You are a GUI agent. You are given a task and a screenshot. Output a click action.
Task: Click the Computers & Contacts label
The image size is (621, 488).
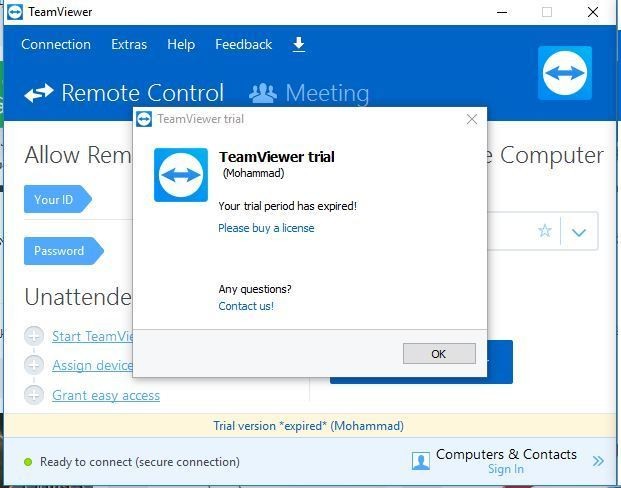506,454
